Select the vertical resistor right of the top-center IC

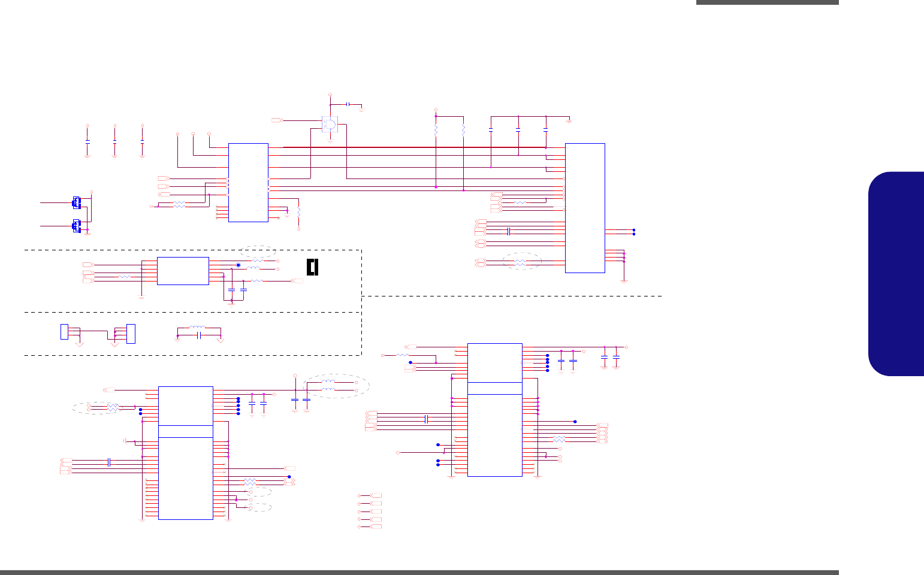[x=298, y=213]
